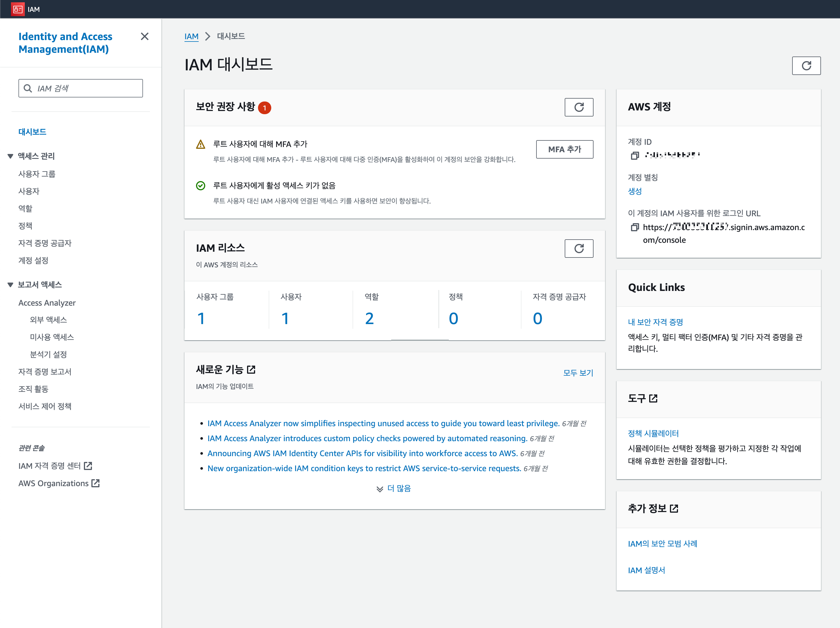
Task: Collapse the 액세스 관리 section
Action: point(11,156)
